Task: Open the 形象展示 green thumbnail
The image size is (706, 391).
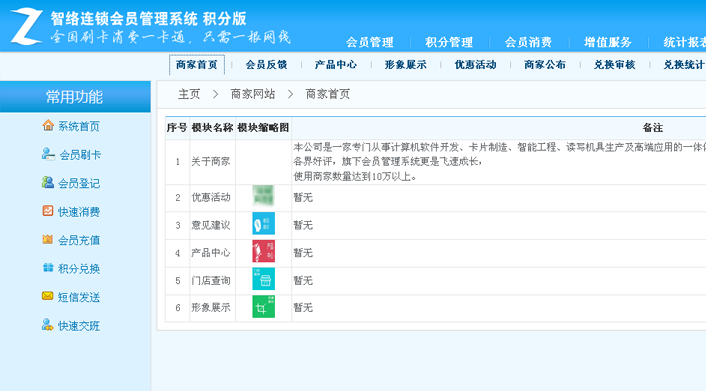Action: (263, 307)
